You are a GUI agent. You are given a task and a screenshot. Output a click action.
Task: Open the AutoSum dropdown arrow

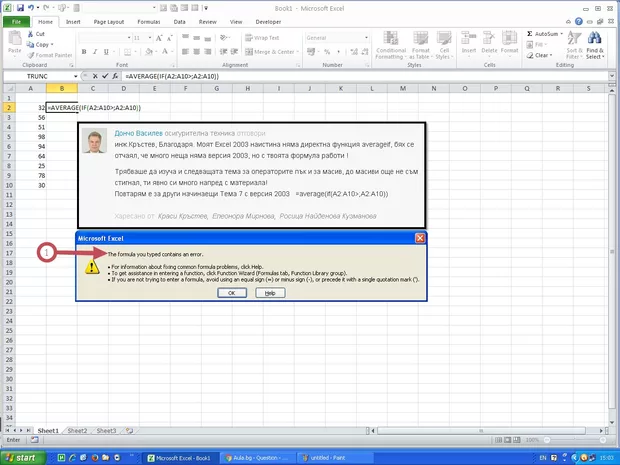tap(562, 33)
